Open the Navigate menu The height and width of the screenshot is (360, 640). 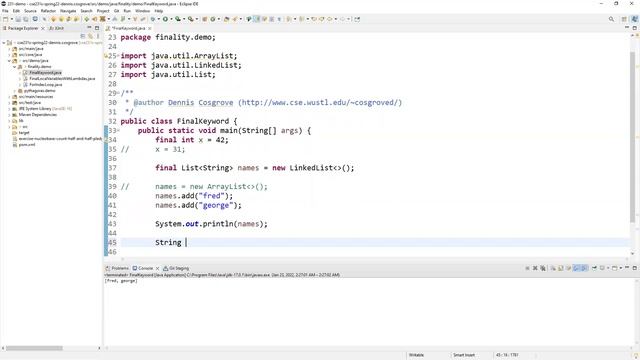coord(68,11)
